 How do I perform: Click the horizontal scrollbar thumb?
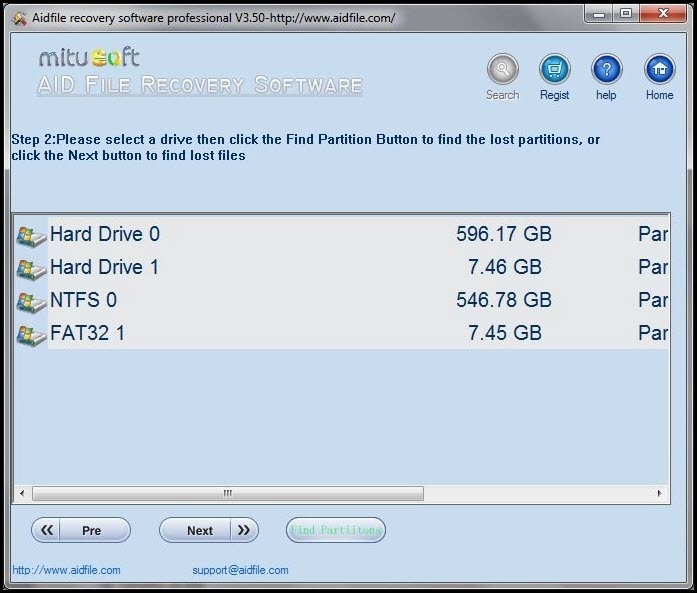click(228, 493)
